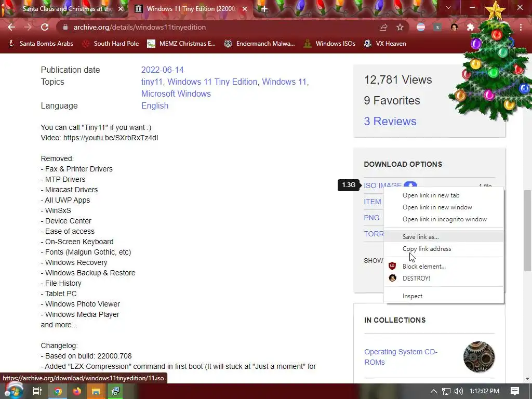Choose Block element... uBlock entry
532x399 pixels.
coord(444,267)
